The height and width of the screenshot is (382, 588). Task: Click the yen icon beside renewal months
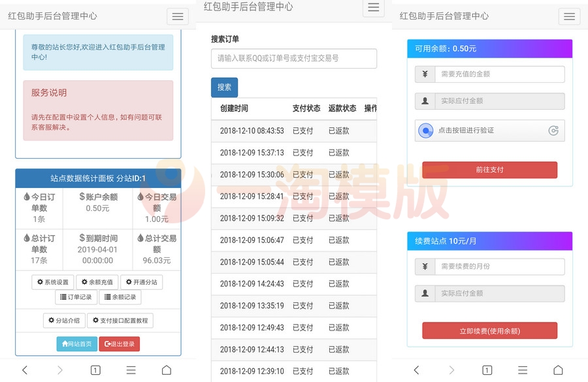(425, 266)
